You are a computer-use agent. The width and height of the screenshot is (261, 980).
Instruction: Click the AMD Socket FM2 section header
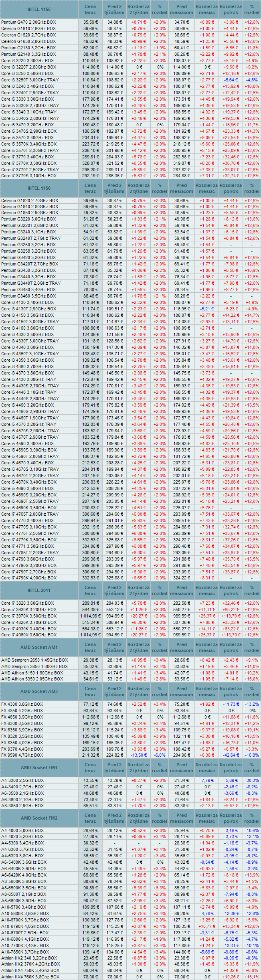(x=39, y=818)
